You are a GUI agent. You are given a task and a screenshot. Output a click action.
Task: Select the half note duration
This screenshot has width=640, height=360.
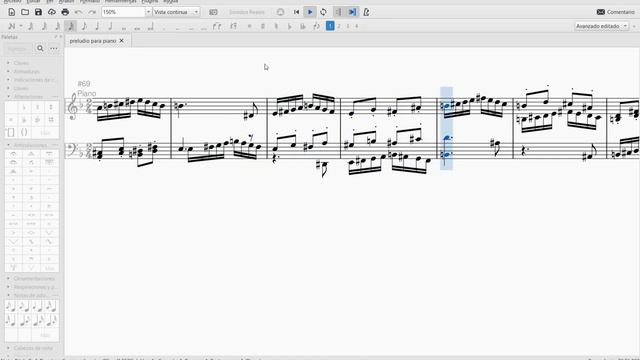click(x=111, y=26)
